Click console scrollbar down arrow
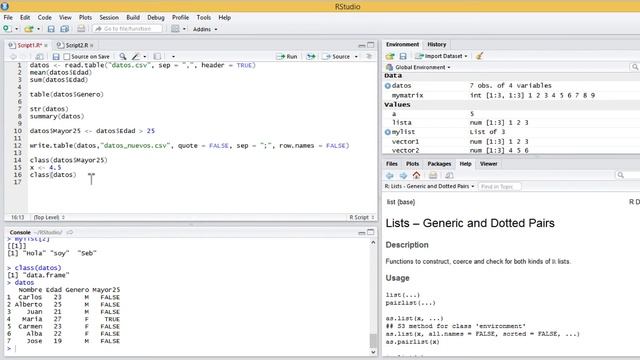 [373, 352]
